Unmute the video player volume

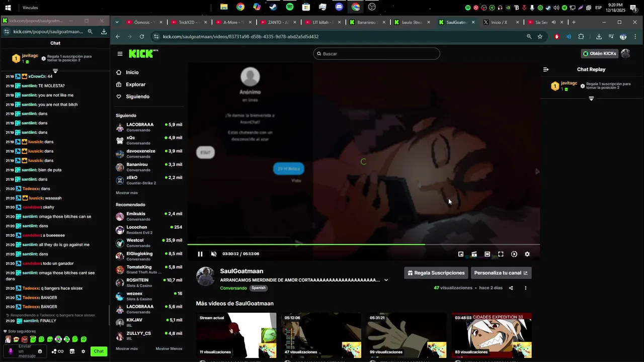(x=214, y=254)
